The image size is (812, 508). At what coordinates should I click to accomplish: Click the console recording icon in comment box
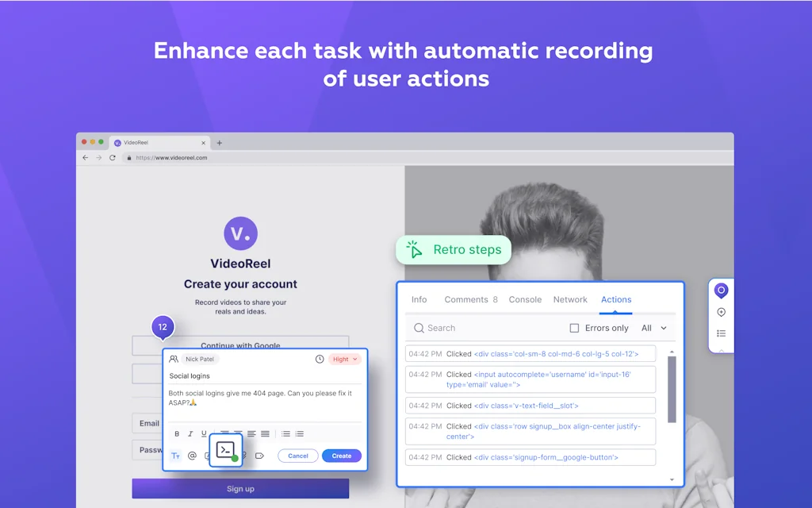pos(226,450)
